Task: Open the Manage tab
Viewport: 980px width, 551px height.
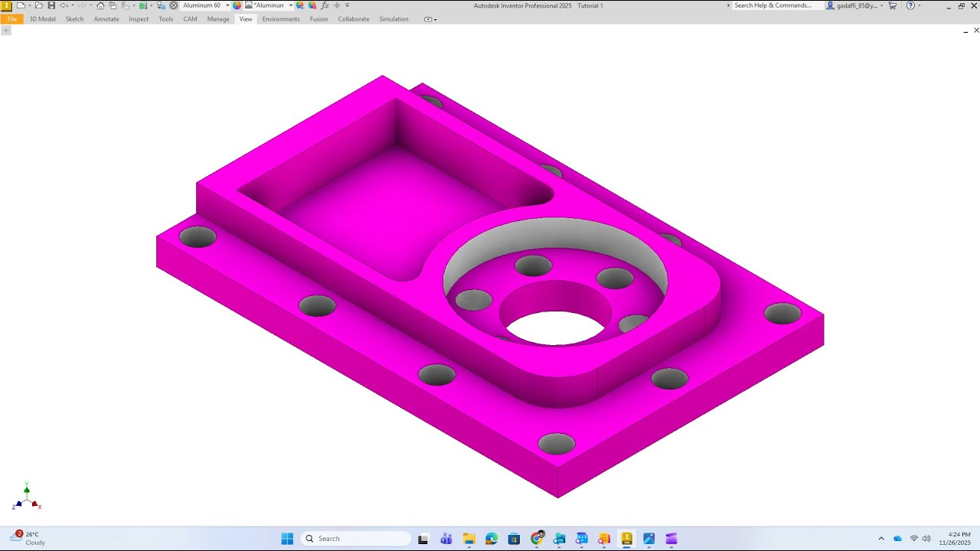Action: (x=218, y=19)
